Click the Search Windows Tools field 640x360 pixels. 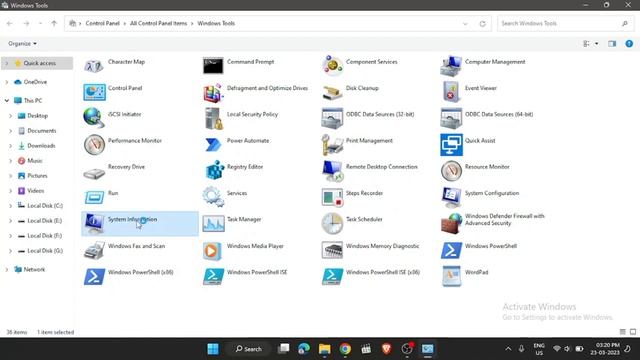[565, 24]
